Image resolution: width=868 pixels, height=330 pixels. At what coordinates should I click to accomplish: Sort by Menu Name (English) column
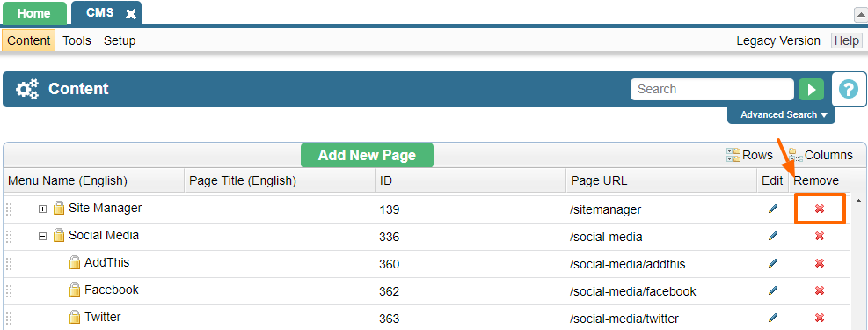tap(94, 180)
